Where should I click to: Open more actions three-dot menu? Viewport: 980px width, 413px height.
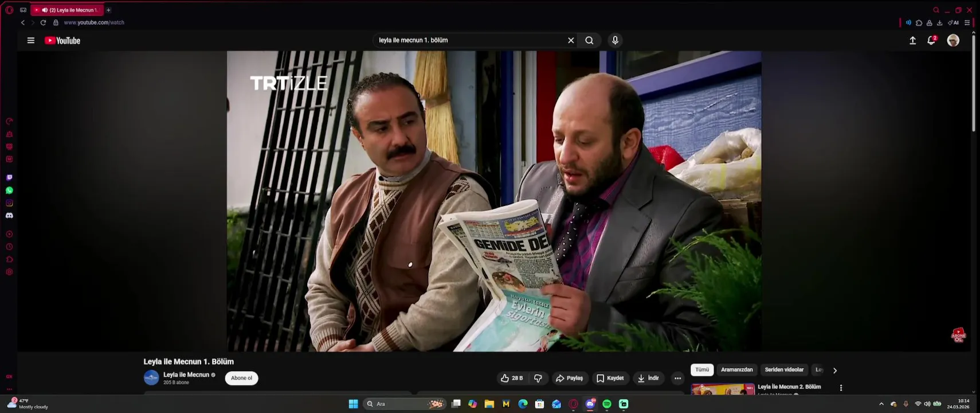(x=677, y=378)
